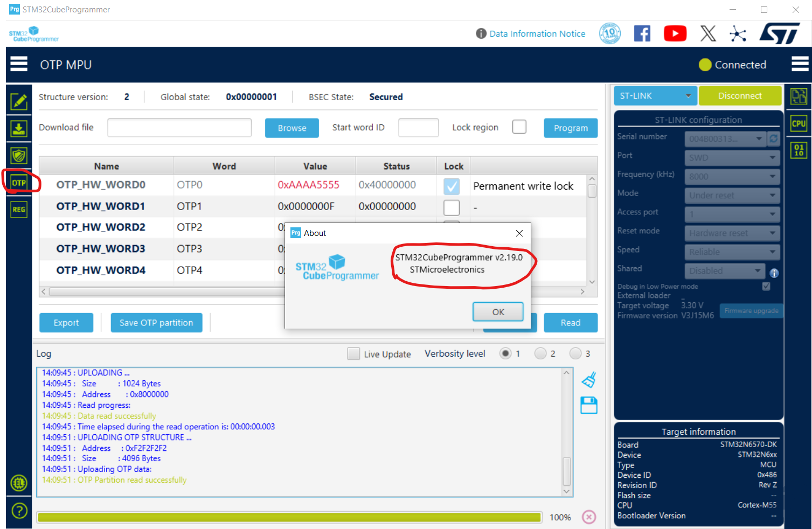Open the ST community network icon
812x529 pixels.
738,34
